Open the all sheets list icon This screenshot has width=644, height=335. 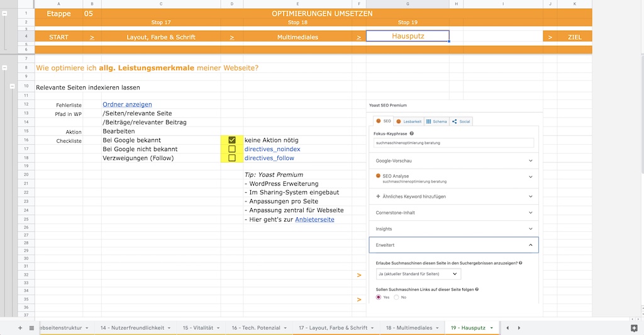pyautogui.click(x=31, y=327)
